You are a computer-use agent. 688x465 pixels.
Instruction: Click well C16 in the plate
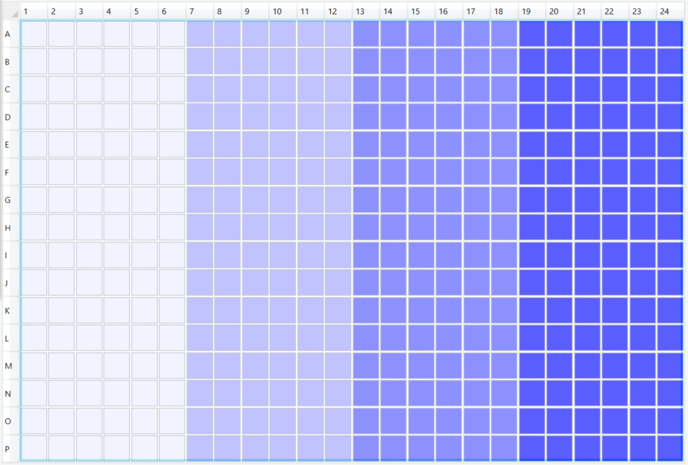[448, 89]
